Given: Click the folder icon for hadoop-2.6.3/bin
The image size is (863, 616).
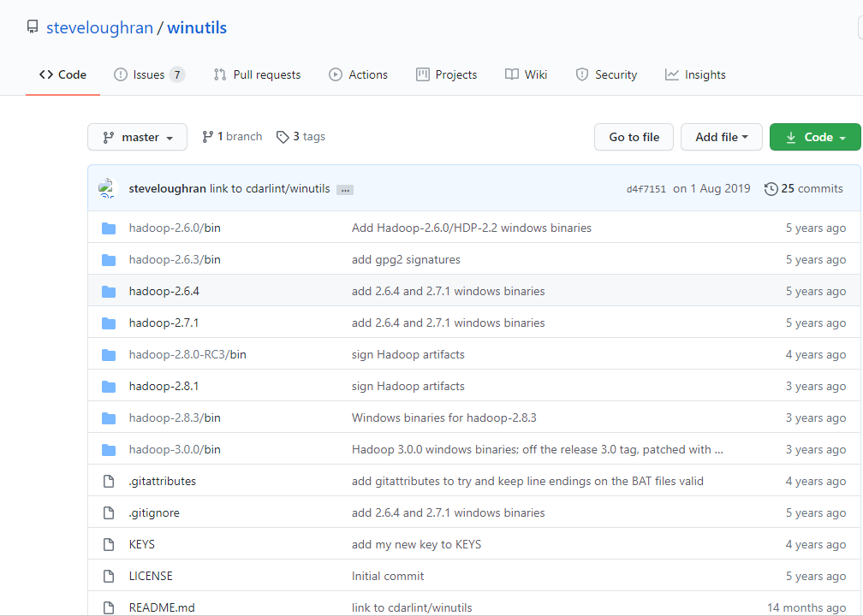Looking at the screenshot, I should point(109,259).
